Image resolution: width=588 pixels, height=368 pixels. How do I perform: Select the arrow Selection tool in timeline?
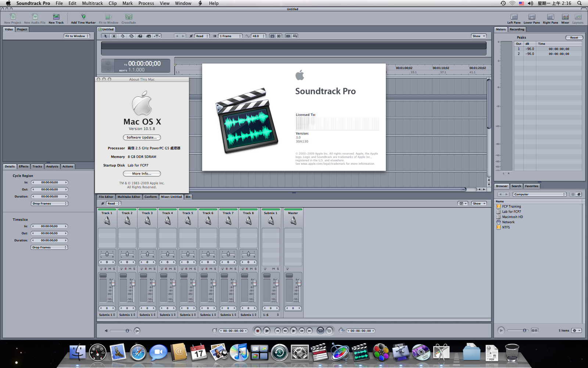(106, 36)
